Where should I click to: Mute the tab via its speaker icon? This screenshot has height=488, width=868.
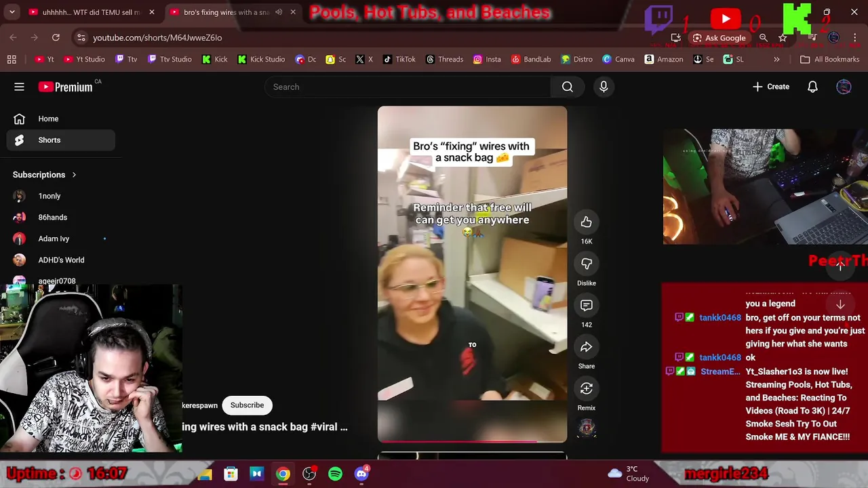pyautogui.click(x=279, y=12)
